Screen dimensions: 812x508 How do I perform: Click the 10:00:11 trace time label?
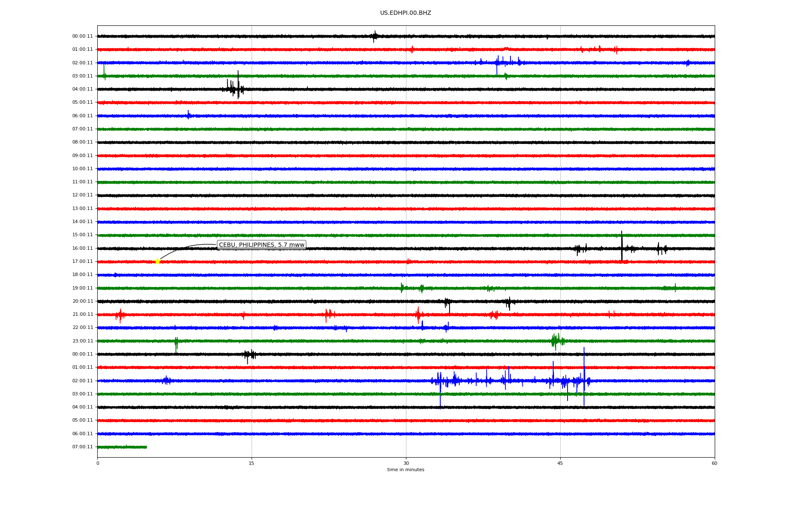click(82, 169)
